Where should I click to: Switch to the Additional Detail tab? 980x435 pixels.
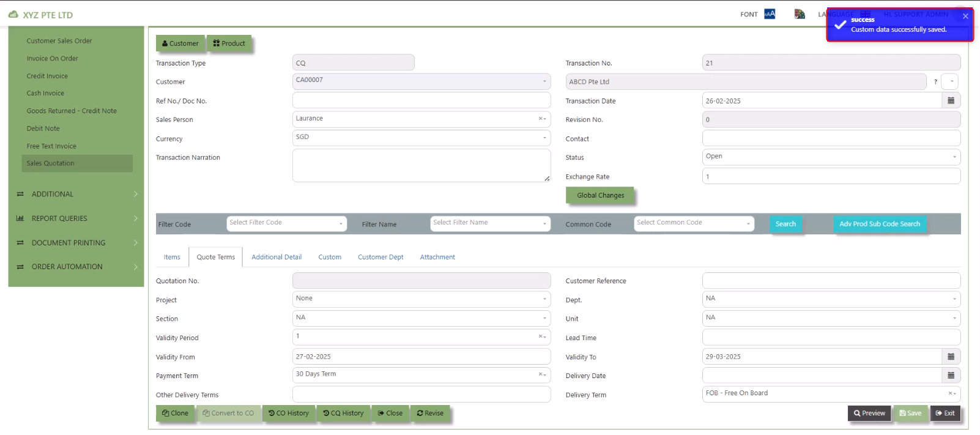click(277, 258)
